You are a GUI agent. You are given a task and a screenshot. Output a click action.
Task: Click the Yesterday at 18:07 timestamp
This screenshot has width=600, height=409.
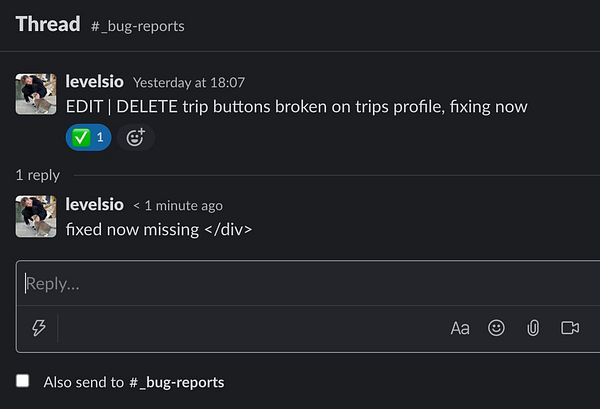click(x=189, y=82)
